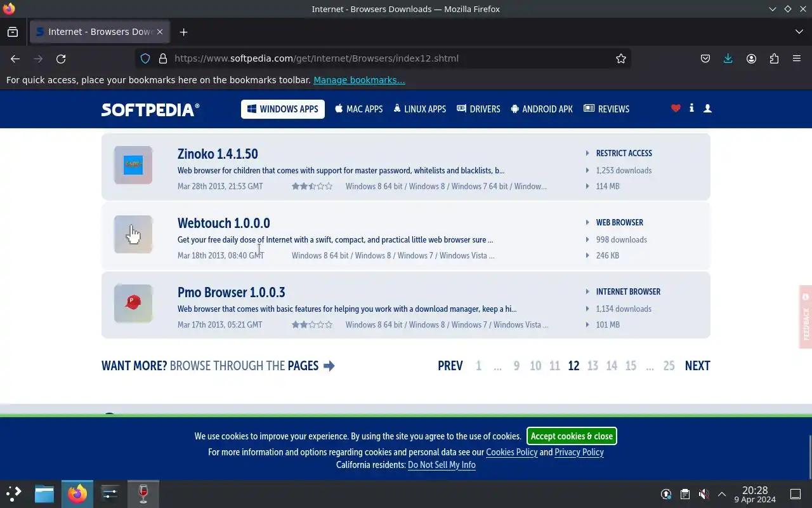Open the Privacy Policy link
This screenshot has height=508, width=812.
click(579, 452)
